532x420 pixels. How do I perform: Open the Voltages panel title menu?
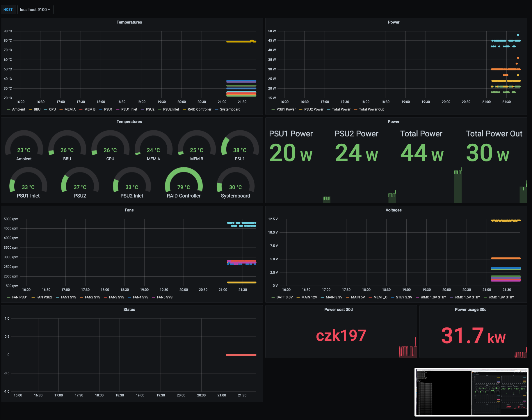(x=394, y=210)
